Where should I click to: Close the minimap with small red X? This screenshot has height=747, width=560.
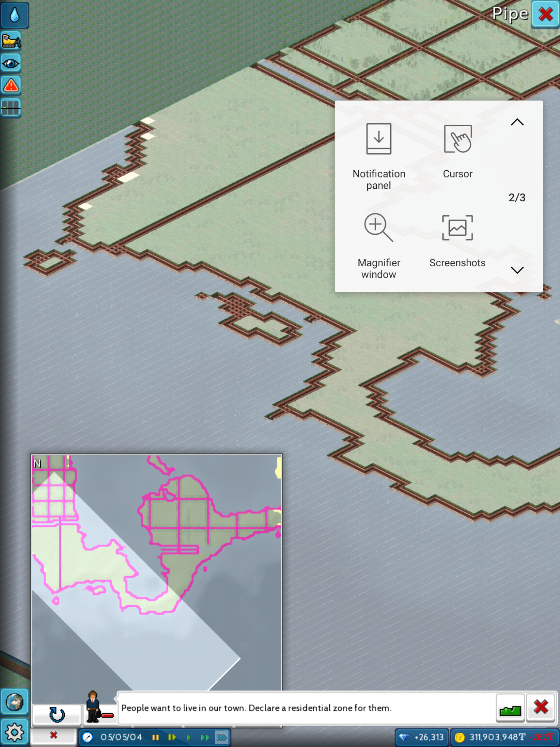[x=54, y=735]
